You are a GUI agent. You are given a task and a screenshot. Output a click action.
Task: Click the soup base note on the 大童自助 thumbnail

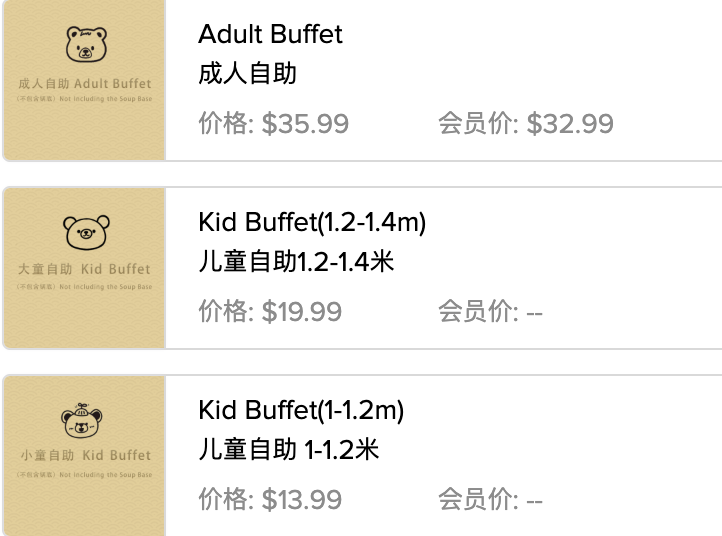pyautogui.click(x=85, y=286)
